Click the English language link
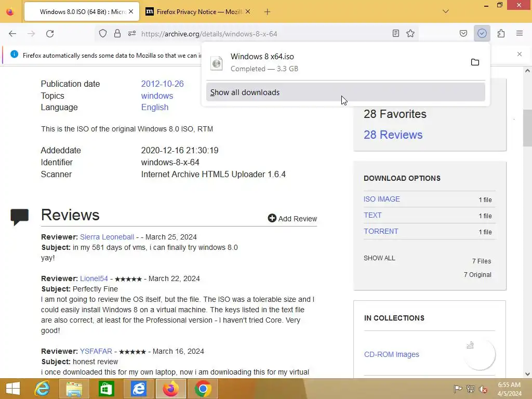This screenshot has height=399, width=532. coord(155,107)
